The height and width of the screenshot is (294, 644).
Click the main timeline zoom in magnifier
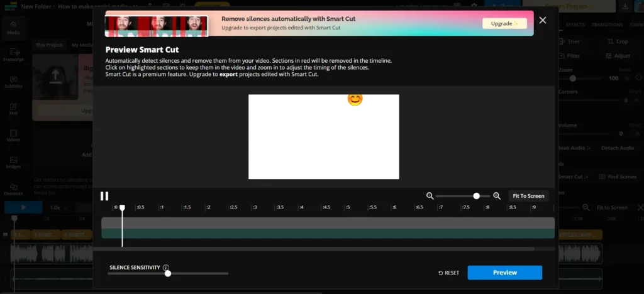[586, 207]
